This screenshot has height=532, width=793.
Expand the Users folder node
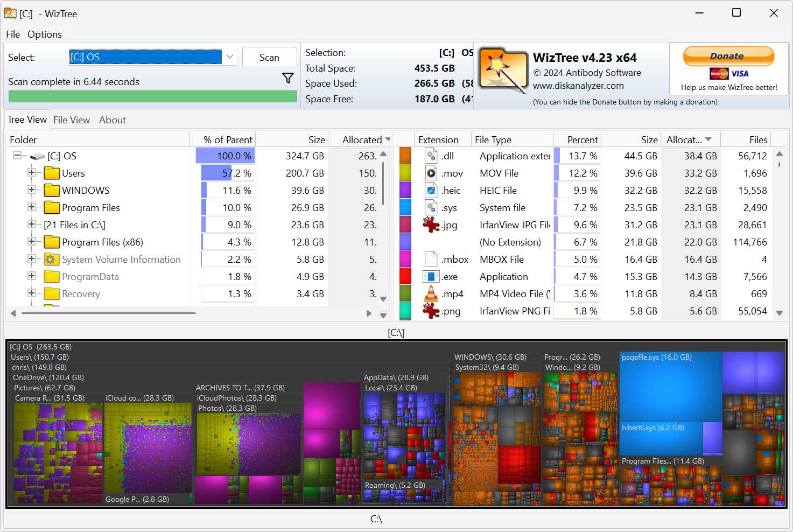pos(31,173)
